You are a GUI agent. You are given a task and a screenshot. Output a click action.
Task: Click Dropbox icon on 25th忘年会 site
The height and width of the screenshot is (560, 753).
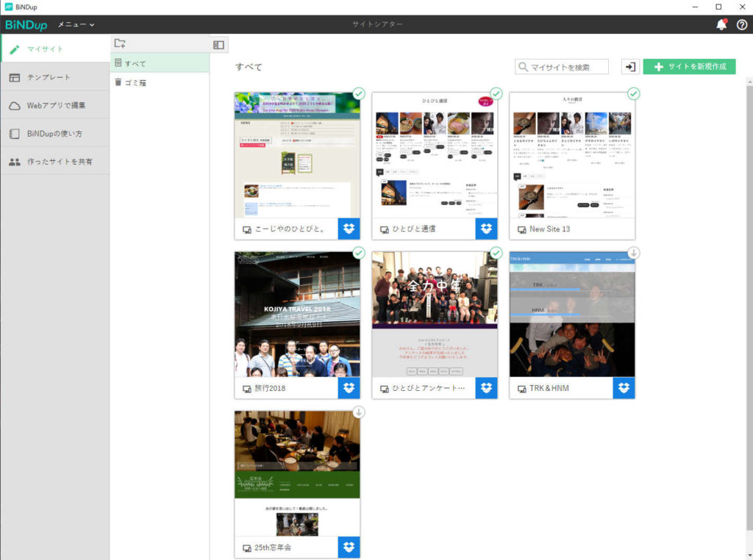pos(349,548)
